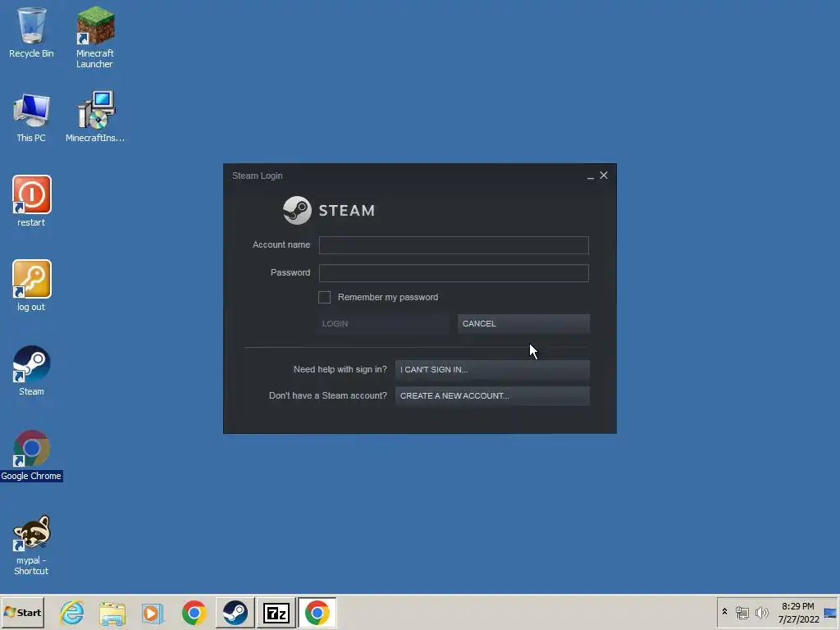Select the Steam shortcut on the desktop
This screenshot has height=630, width=840.
31,371
